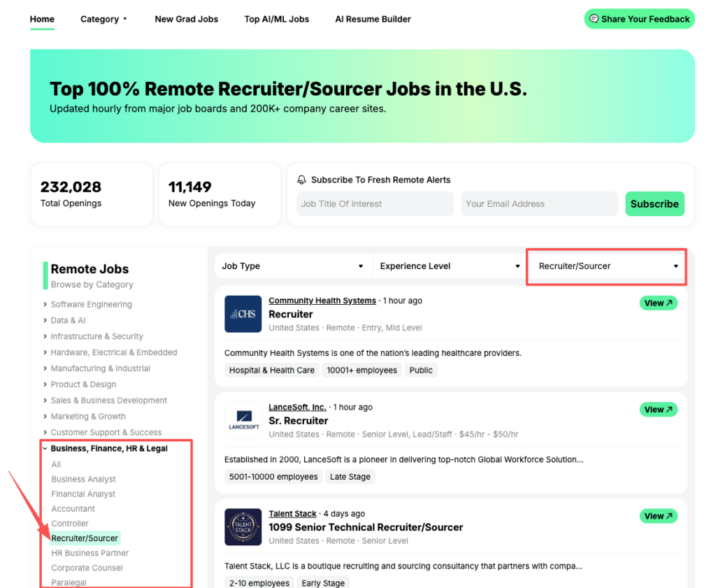716x588 pixels.
Task: Click the Subscribe button
Action: click(x=654, y=203)
